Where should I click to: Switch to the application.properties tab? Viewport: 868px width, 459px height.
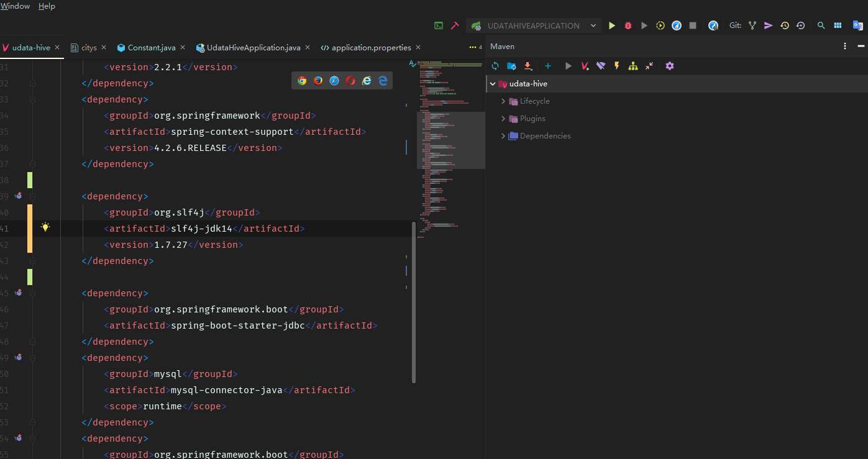coord(372,48)
